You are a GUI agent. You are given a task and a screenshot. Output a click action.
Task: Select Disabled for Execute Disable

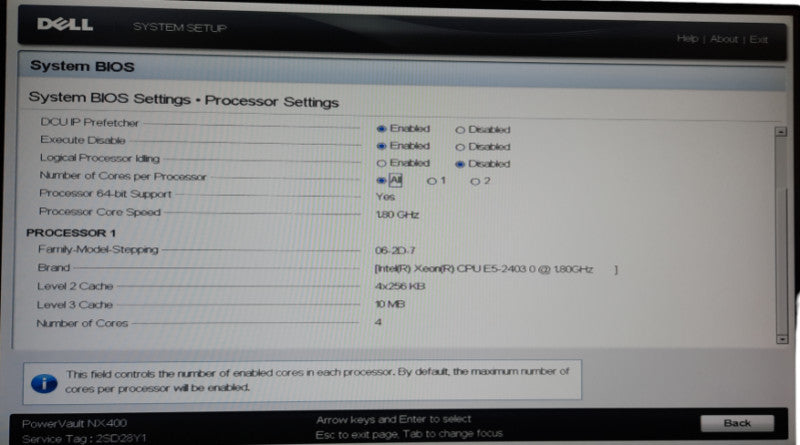point(460,147)
